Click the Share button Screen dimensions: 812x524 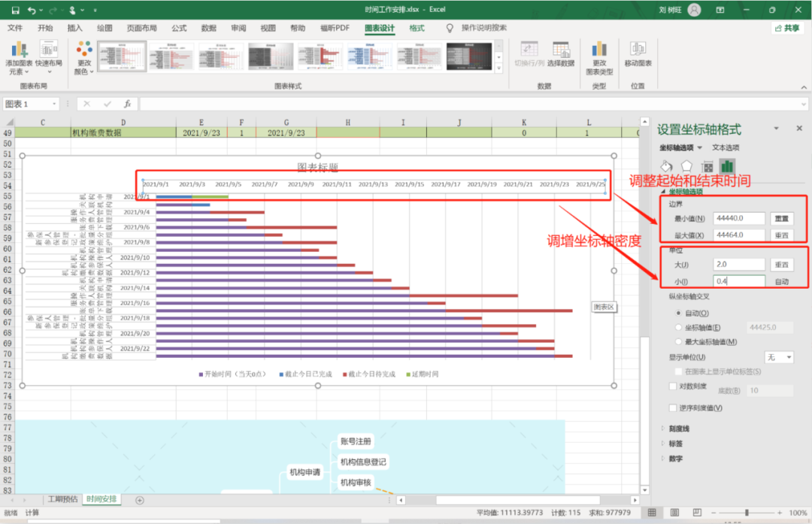787,28
